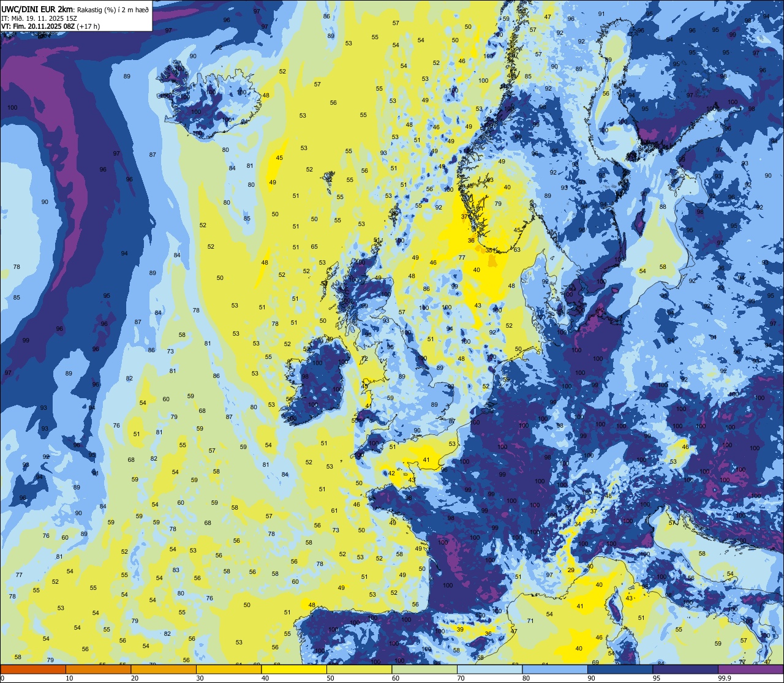Click the "20" legend scale label

pos(135,678)
